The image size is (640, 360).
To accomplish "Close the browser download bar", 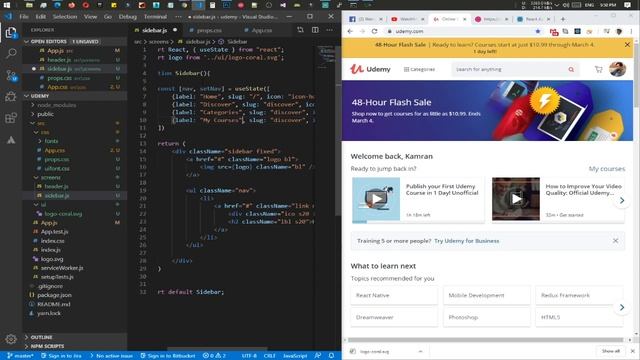I will point(633,351).
